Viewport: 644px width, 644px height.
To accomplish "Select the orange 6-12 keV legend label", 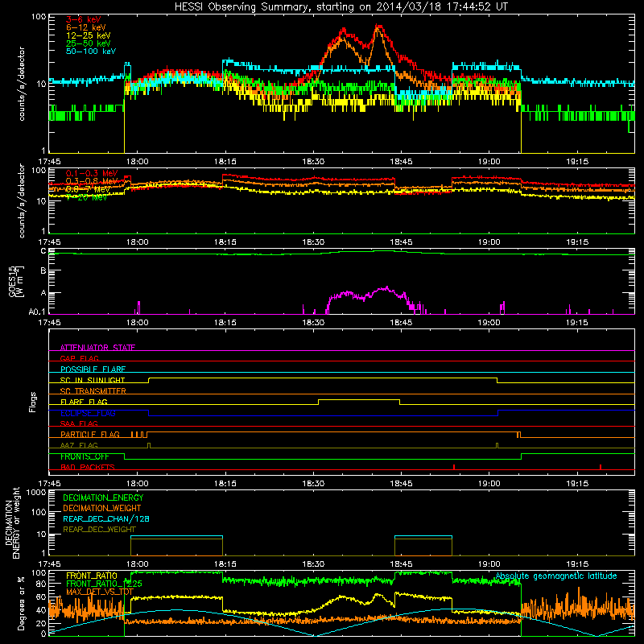I will [x=85, y=27].
